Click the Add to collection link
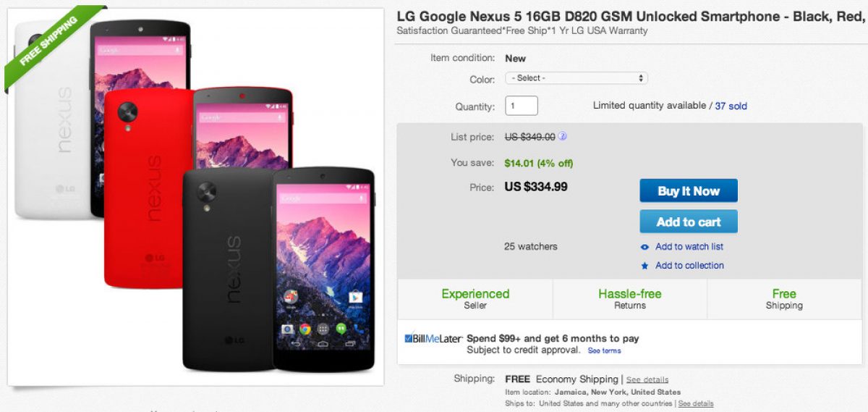This screenshot has height=412, width=868. [689, 266]
